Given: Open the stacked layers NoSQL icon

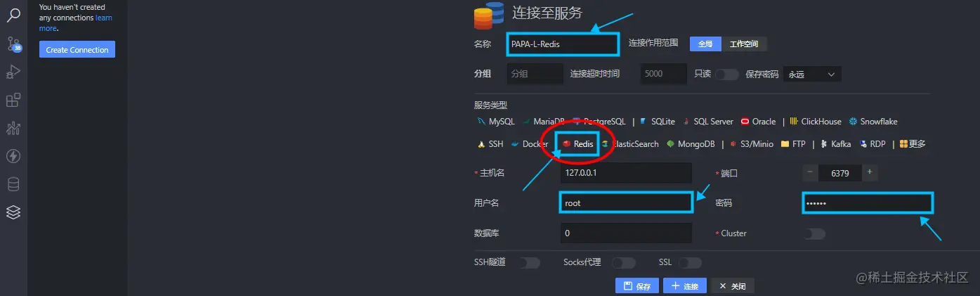Looking at the screenshot, I should pyautogui.click(x=13, y=212).
